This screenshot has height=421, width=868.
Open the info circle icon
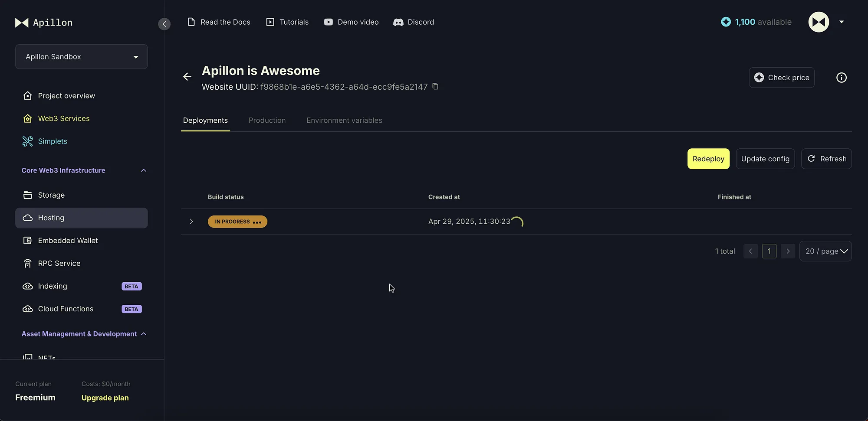pyautogui.click(x=842, y=78)
